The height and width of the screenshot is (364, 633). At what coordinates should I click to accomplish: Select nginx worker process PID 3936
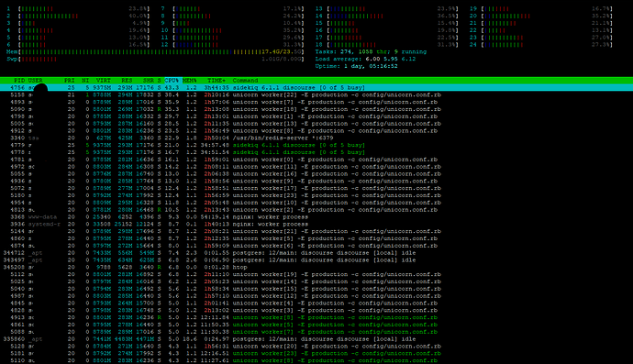click(316, 224)
